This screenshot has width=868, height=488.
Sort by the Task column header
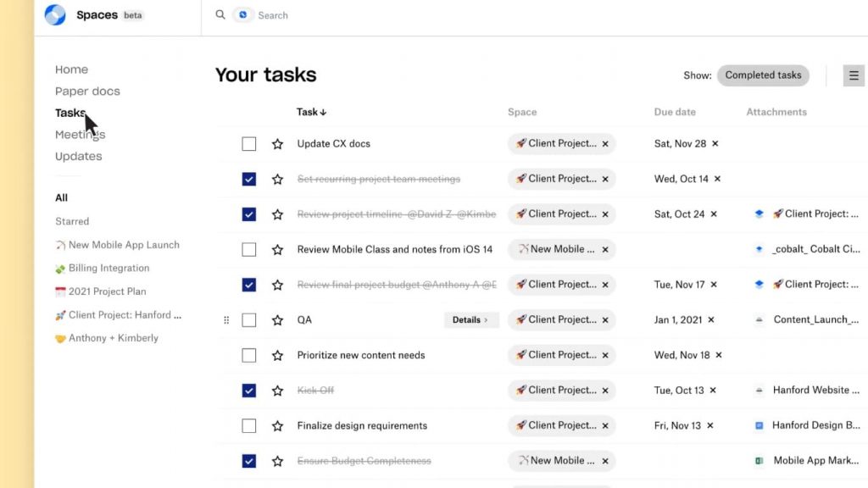[x=311, y=112]
